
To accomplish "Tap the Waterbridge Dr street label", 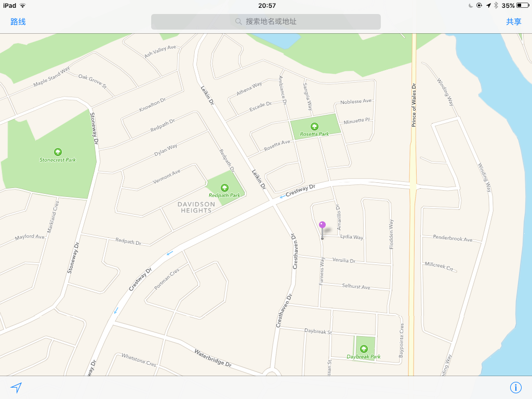I will [x=212, y=358].
